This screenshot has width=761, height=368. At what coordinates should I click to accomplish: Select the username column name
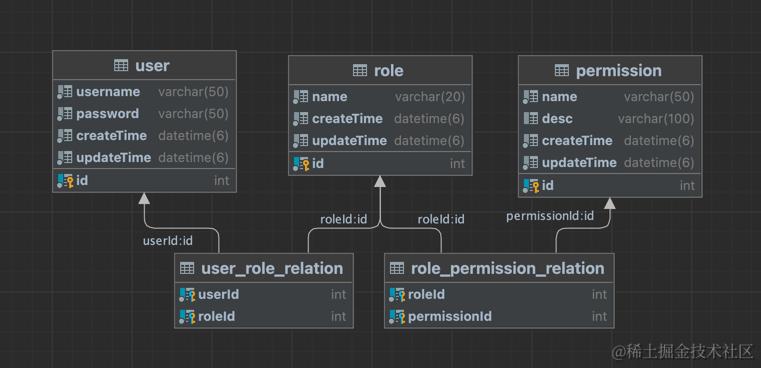click(x=108, y=92)
